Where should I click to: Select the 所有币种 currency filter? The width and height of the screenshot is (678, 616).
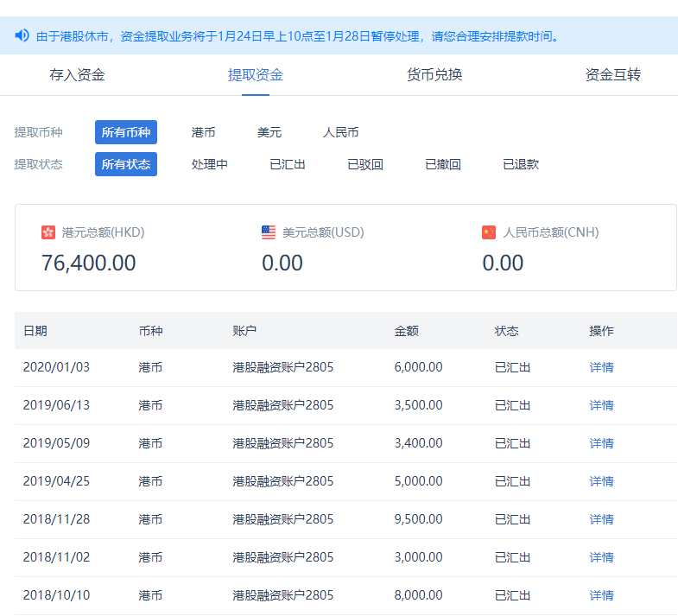pos(126,132)
